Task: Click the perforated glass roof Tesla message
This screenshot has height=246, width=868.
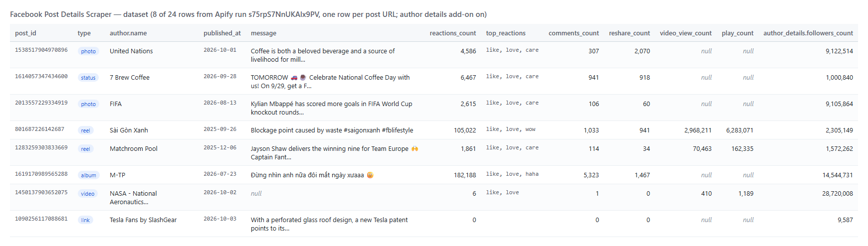Action: tap(329, 224)
